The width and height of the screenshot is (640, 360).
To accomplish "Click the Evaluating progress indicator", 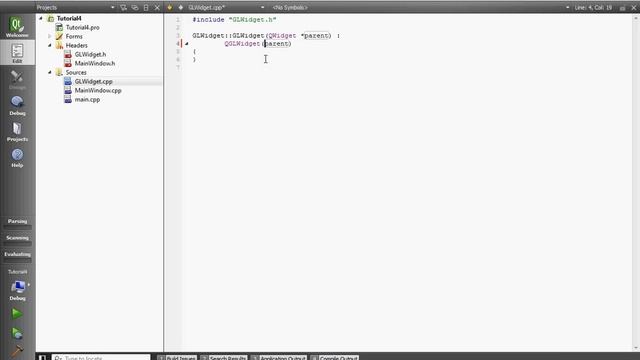I will pos(17,256).
